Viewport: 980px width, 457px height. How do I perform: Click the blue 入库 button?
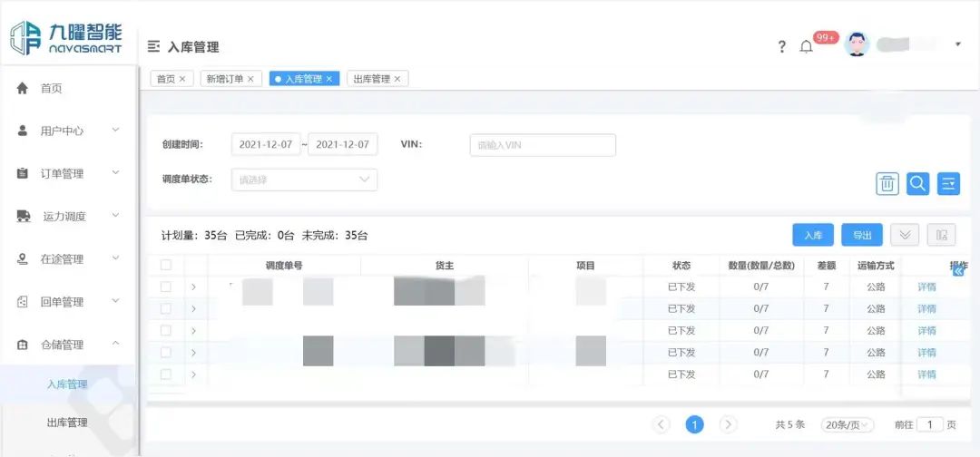coord(812,235)
